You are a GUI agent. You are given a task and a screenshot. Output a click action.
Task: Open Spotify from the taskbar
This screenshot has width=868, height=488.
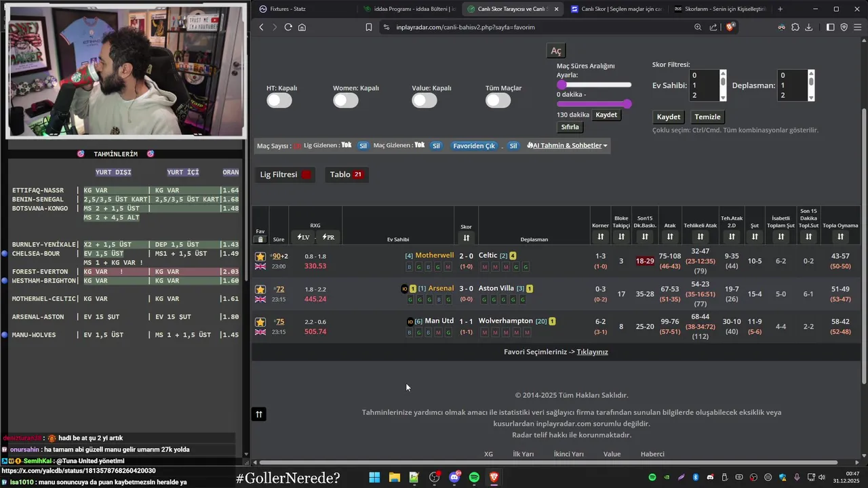[x=474, y=477]
